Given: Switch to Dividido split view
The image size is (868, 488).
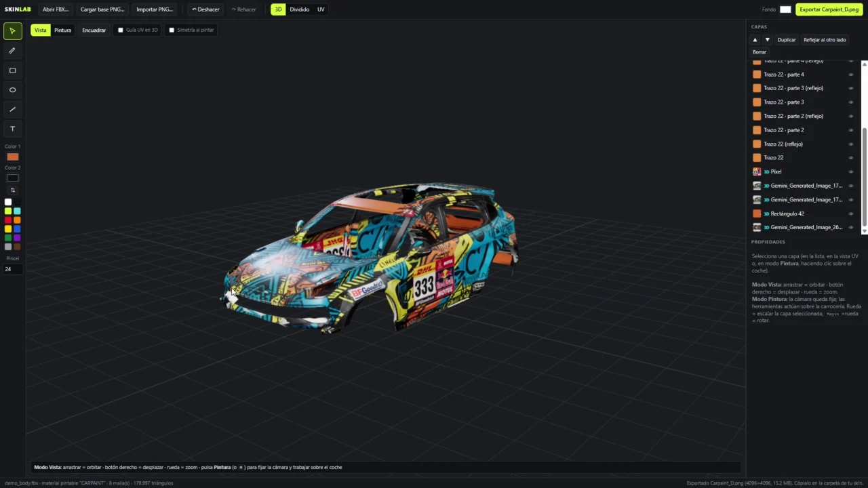Looking at the screenshot, I should (299, 9).
